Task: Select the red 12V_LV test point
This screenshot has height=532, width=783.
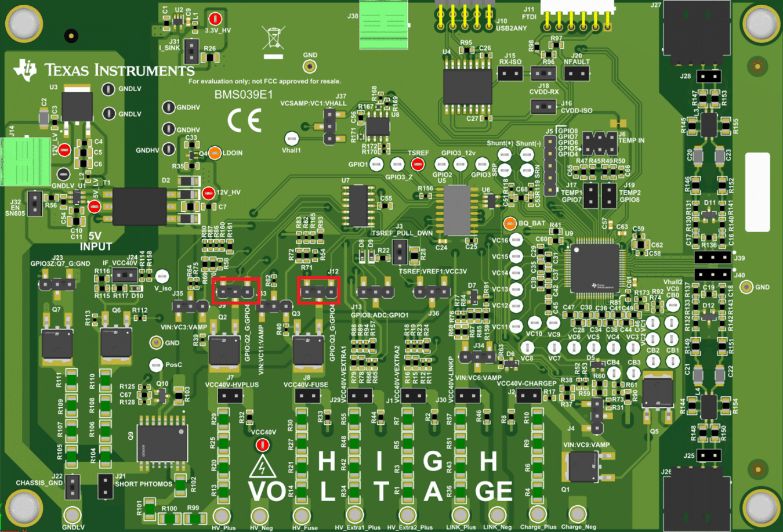Action: [64, 150]
